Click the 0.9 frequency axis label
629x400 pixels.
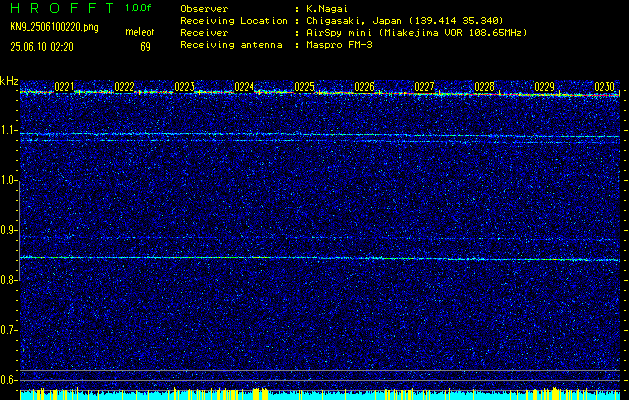pyautogui.click(x=8, y=230)
